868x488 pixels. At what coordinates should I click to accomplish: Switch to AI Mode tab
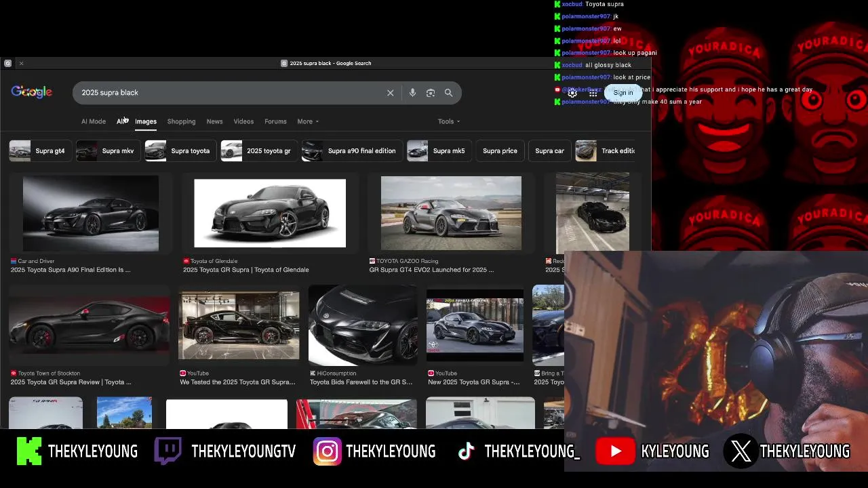[x=94, y=121]
